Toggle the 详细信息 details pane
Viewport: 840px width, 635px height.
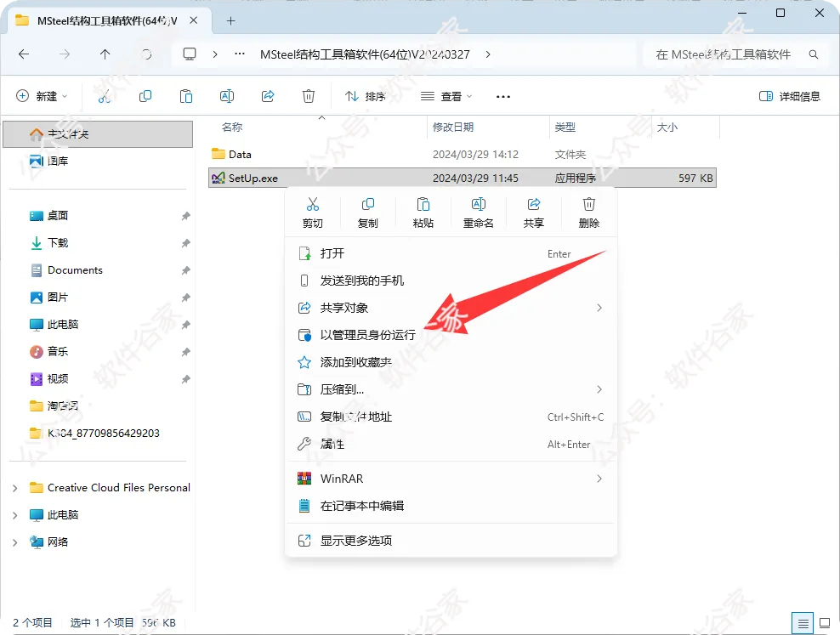point(790,96)
